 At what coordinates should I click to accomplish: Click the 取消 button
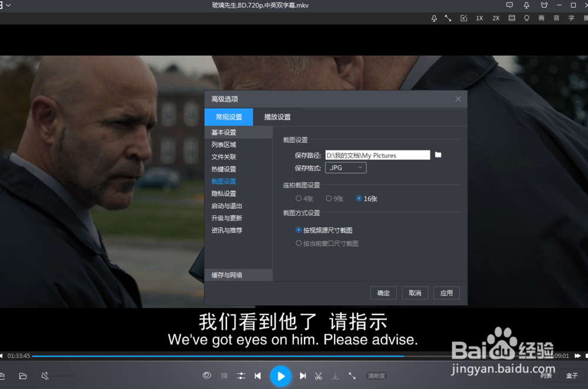(415, 293)
